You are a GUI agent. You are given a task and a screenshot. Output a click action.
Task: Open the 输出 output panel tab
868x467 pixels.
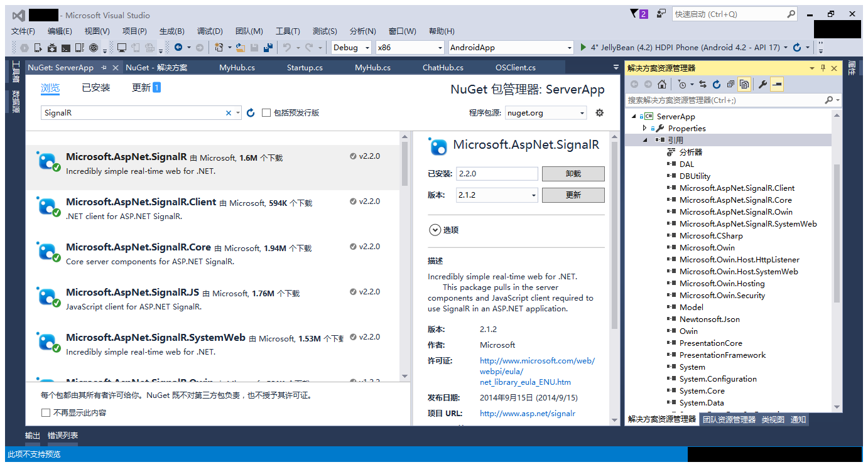point(33,435)
